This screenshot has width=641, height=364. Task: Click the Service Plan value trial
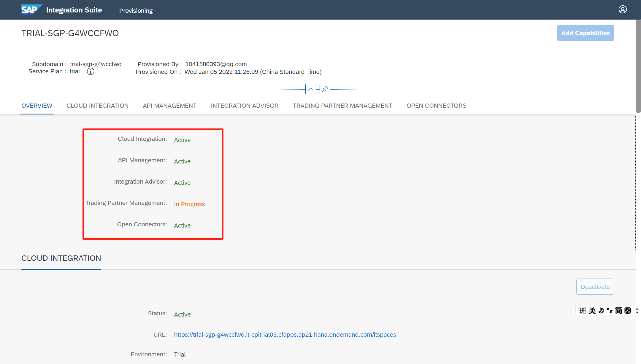75,71
